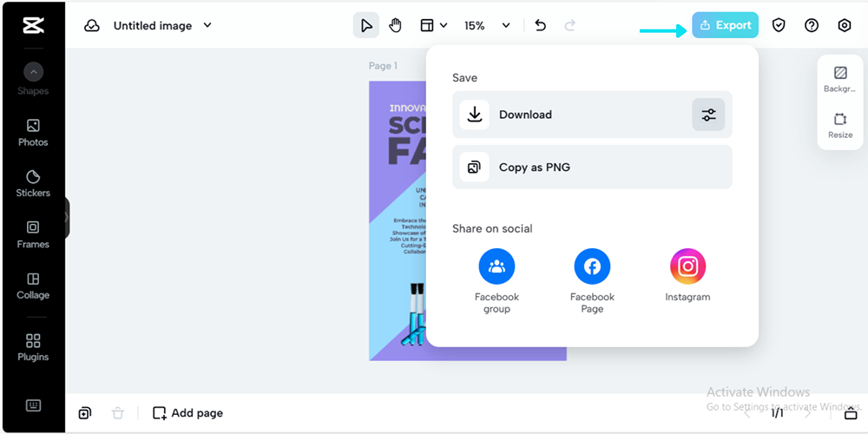
Task: Open the Plugins panel
Action: pyautogui.click(x=33, y=348)
